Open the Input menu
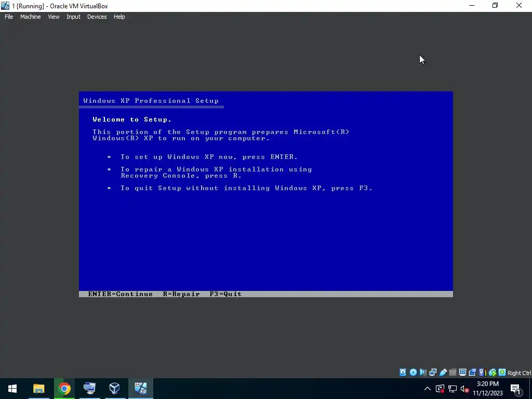This screenshot has height=399, width=532. pyautogui.click(x=73, y=17)
